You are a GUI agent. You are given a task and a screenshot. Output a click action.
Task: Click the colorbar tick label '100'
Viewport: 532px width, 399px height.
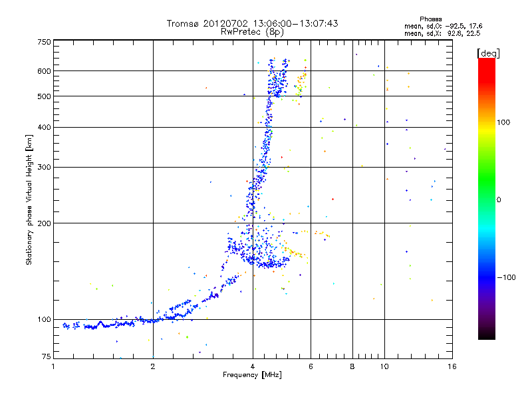(503, 122)
